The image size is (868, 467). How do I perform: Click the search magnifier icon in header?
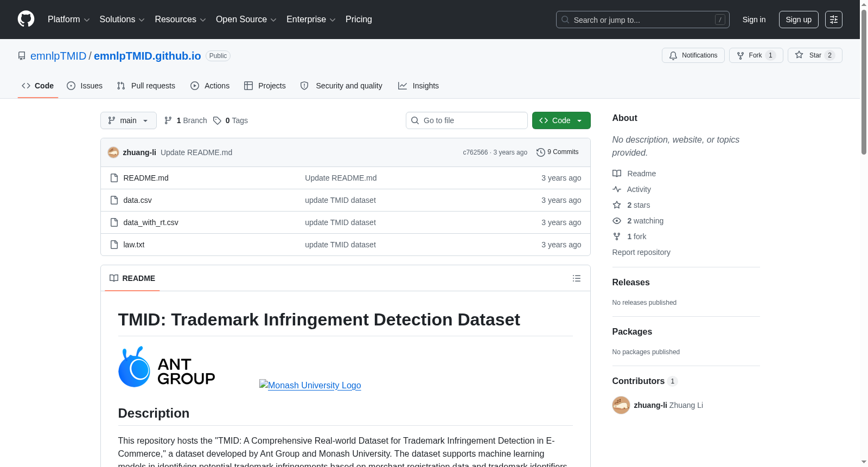(x=565, y=20)
